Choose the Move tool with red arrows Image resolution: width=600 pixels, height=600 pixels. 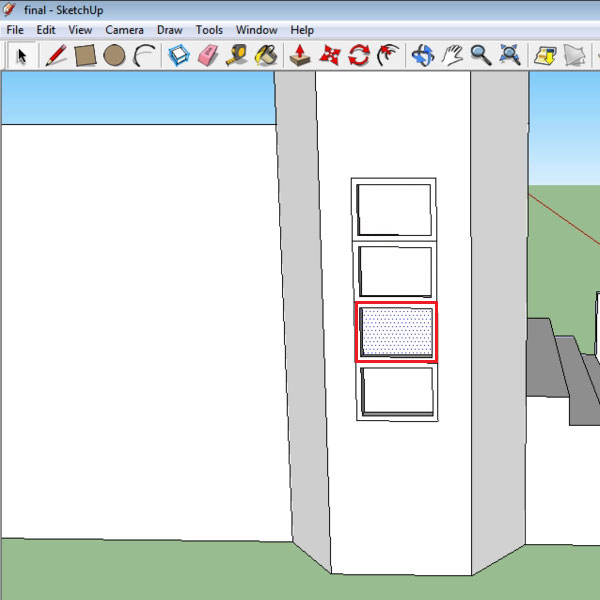[329, 55]
